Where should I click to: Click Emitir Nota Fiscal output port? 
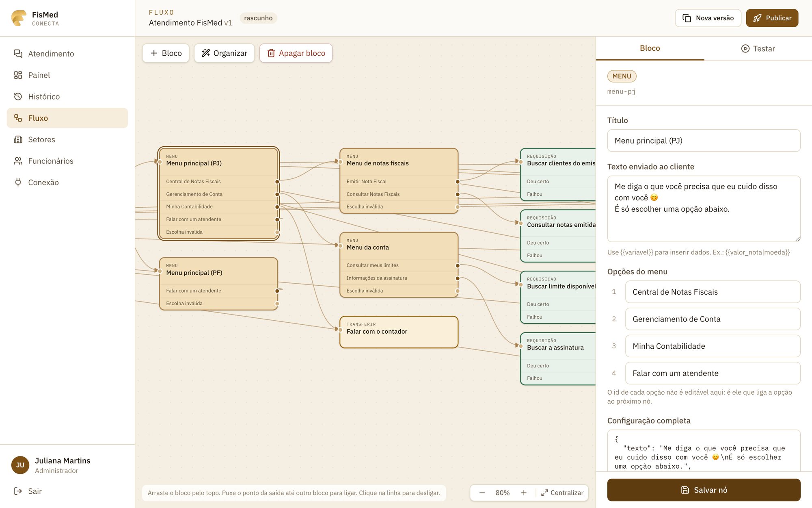tap(458, 182)
